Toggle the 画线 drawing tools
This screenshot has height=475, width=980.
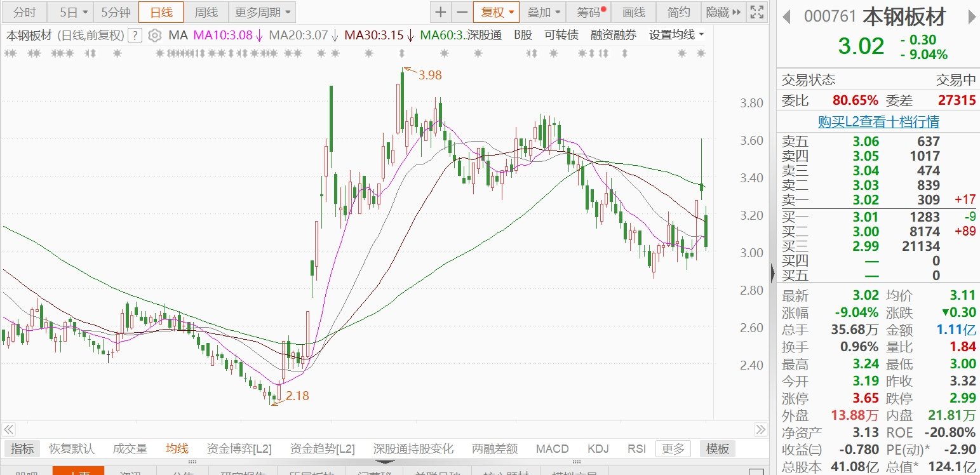[x=633, y=12]
